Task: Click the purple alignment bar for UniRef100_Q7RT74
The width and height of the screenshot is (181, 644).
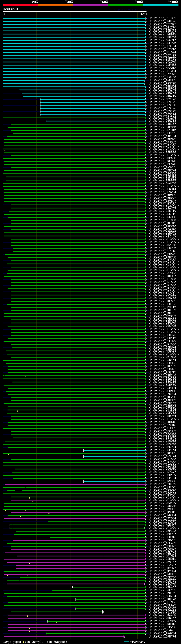Action: [64, 637]
